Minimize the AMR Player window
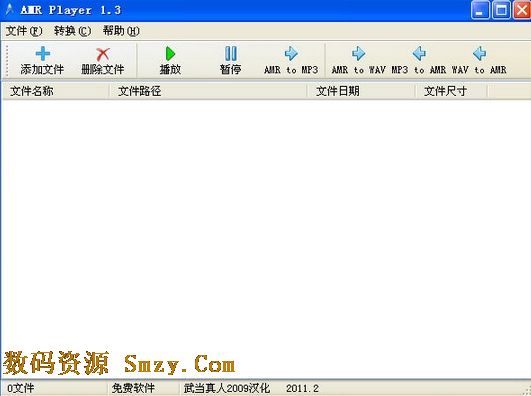 click(480, 10)
